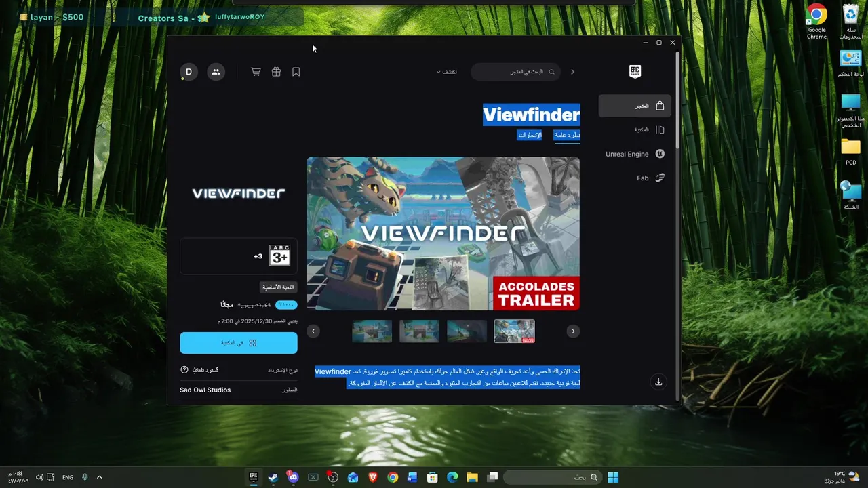Click the Viewfinder logo image
The width and height of the screenshot is (868, 488).
(x=239, y=193)
